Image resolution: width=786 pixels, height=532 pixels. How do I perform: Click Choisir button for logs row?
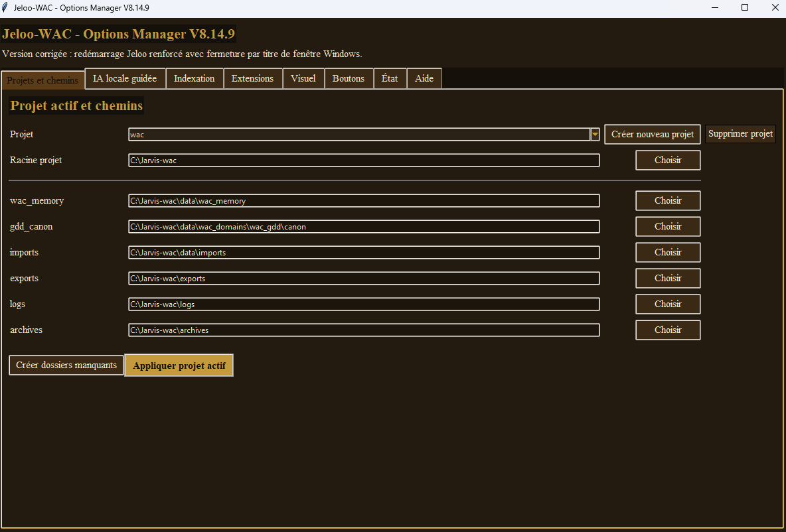pos(668,304)
